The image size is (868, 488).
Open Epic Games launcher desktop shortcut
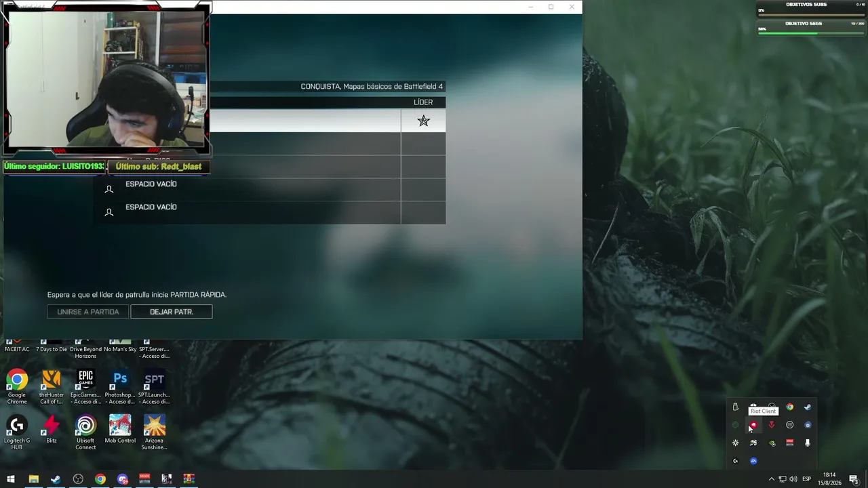click(x=85, y=388)
